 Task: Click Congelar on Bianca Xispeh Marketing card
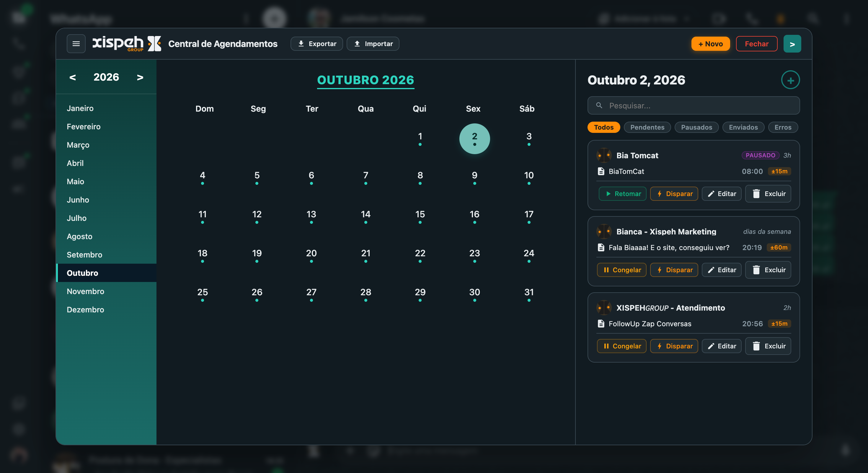622,270
